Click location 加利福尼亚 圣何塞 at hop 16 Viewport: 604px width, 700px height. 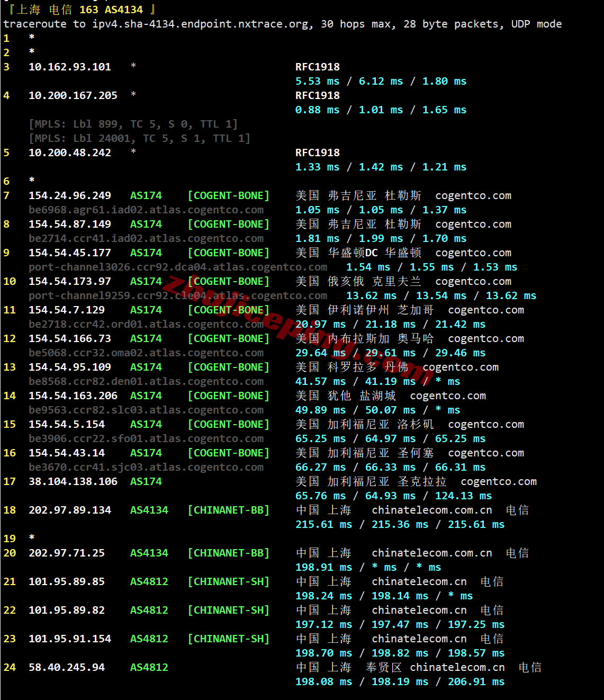pyautogui.click(x=381, y=453)
